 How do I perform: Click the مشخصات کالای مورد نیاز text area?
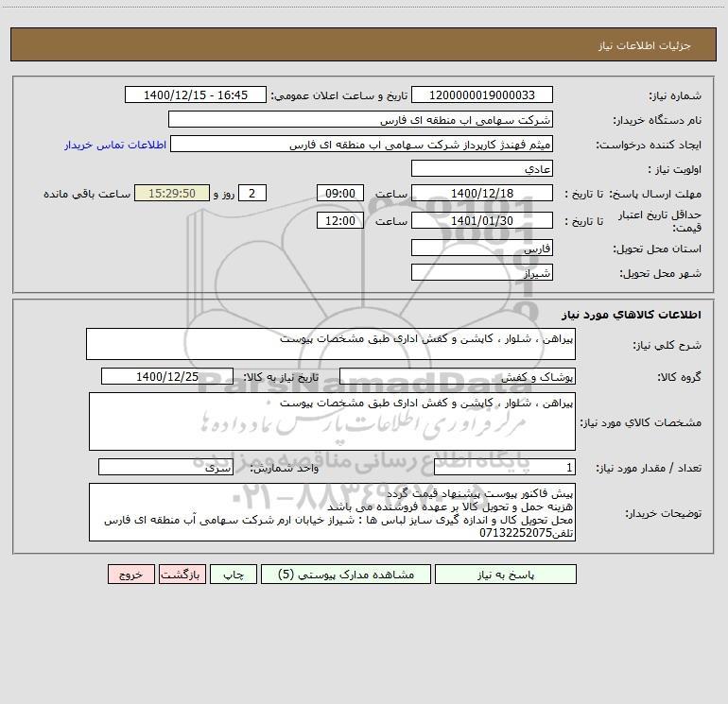[332, 421]
